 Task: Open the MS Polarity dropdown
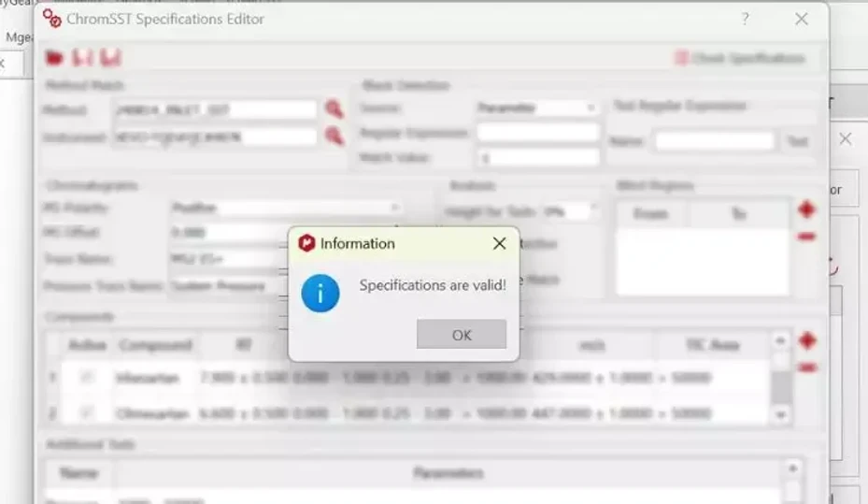coord(286,208)
